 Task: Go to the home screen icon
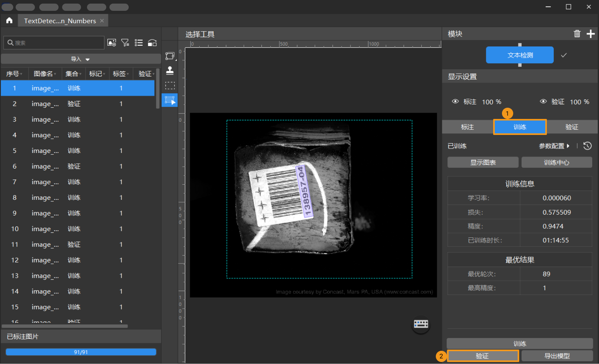tap(9, 20)
